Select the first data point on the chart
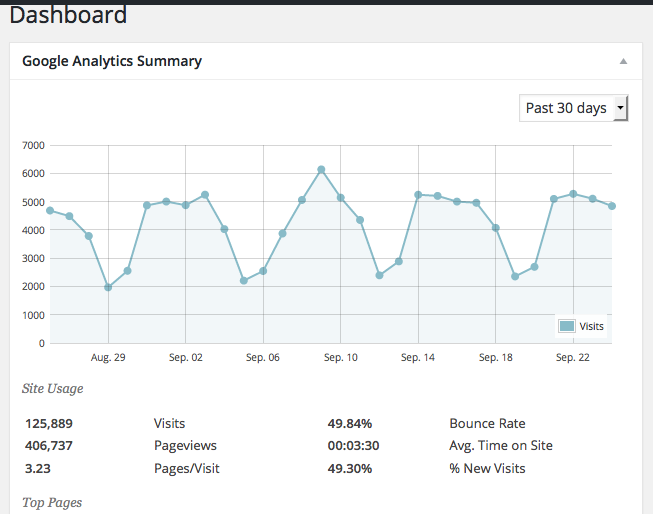 pos(50,210)
